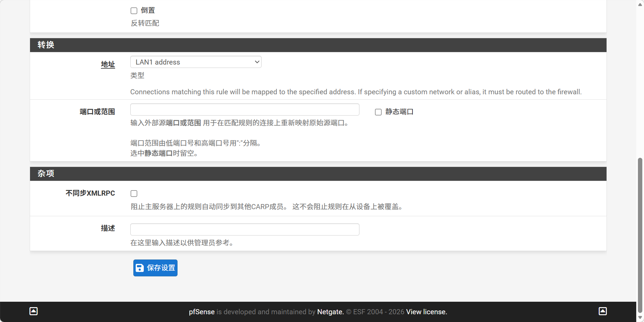644x322 pixels.
Task: Click the left scroll-to-top icon in footer
Action: (x=33, y=311)
